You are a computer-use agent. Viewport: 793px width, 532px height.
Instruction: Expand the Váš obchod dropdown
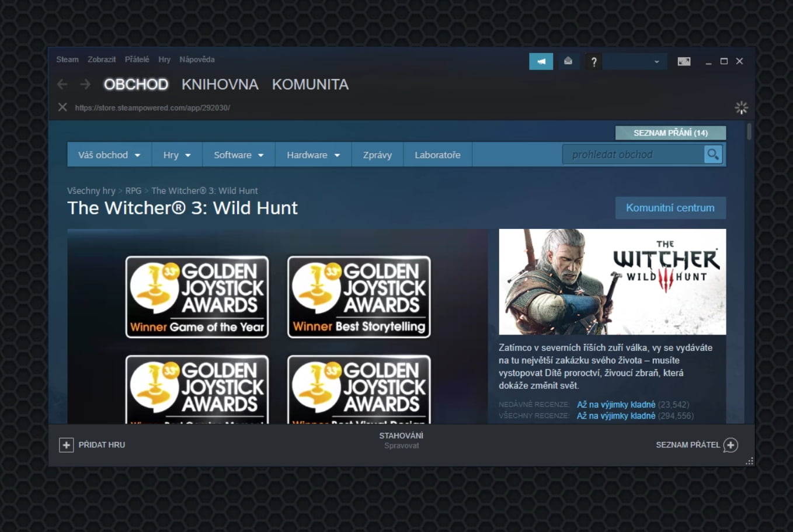pyautogui.click(x=109, y=155)
